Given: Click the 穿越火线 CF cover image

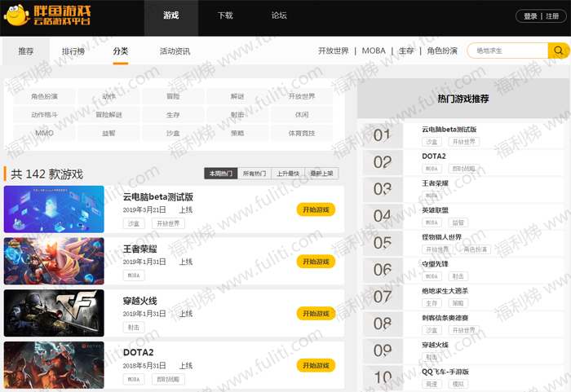Looking at the screenshot, I should click(x=54, y=313).
